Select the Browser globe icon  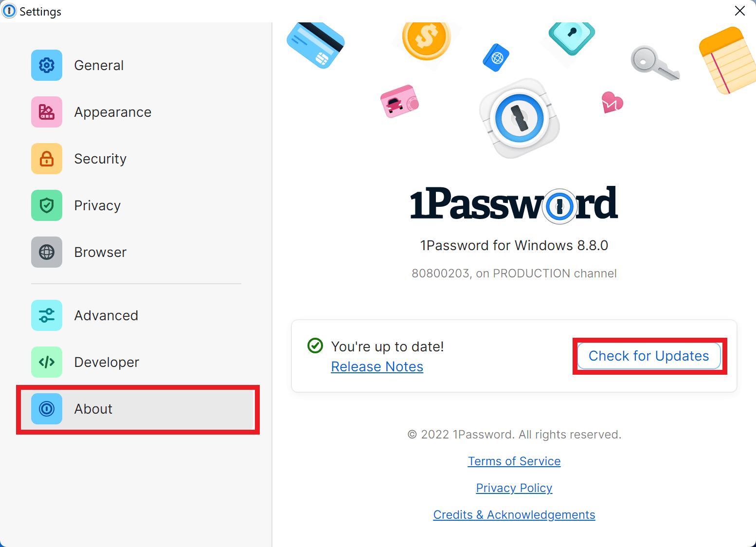tap(46, 252)
